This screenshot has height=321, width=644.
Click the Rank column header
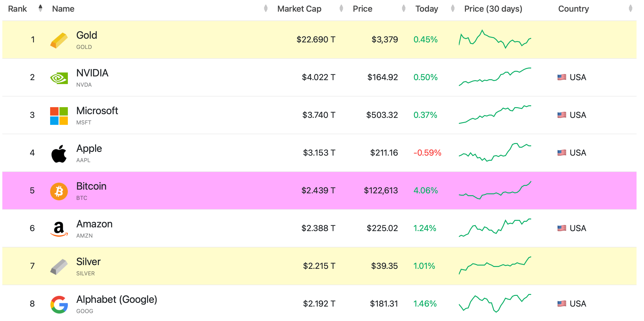point(17,9)
